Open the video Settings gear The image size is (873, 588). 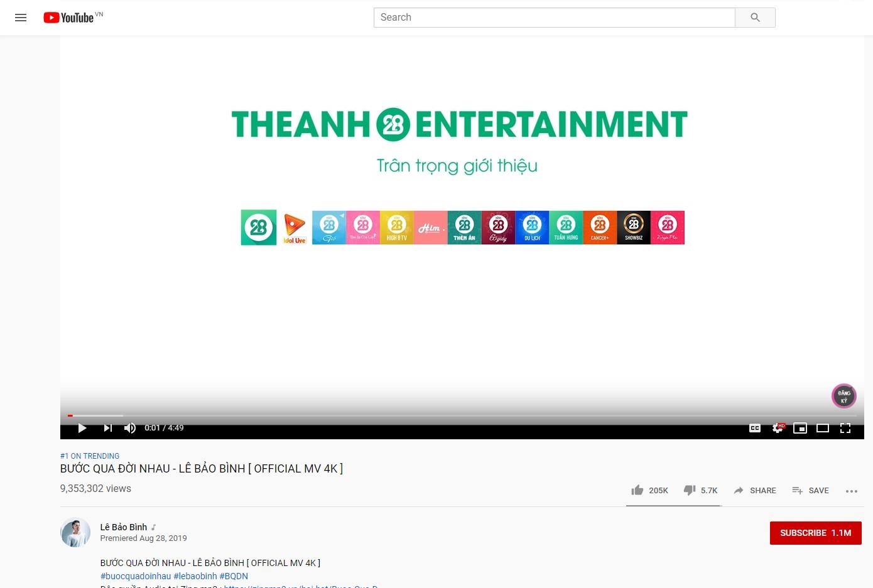778,427
